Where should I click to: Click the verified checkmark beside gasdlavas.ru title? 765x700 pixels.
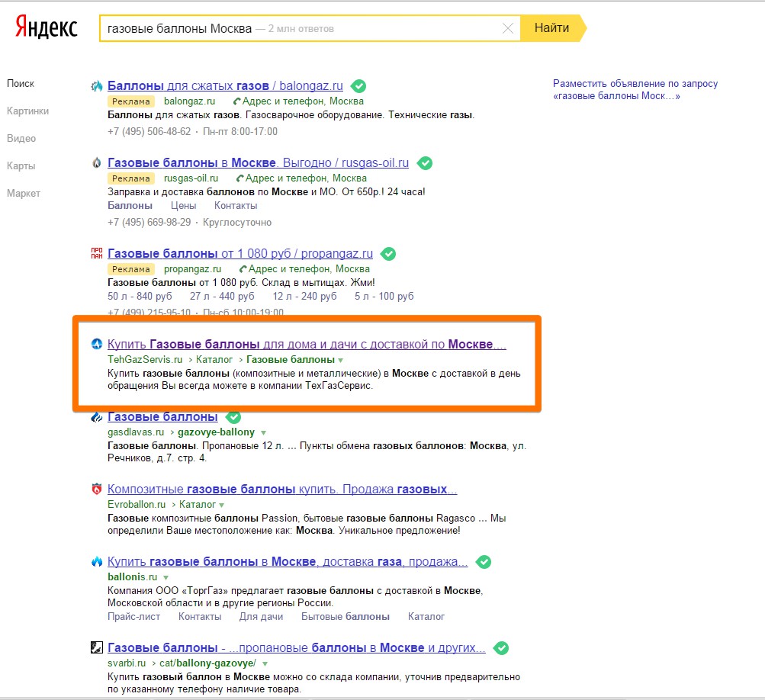pyautogui.click(x=233, y=417)
